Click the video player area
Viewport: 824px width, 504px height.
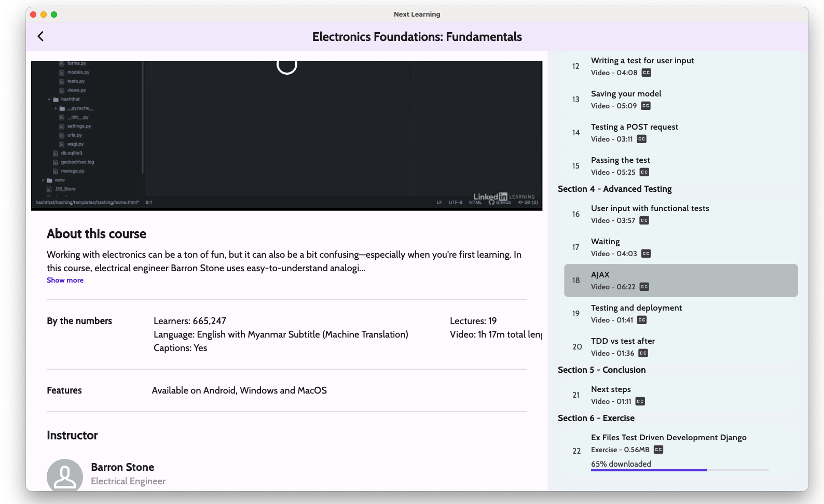286,136
